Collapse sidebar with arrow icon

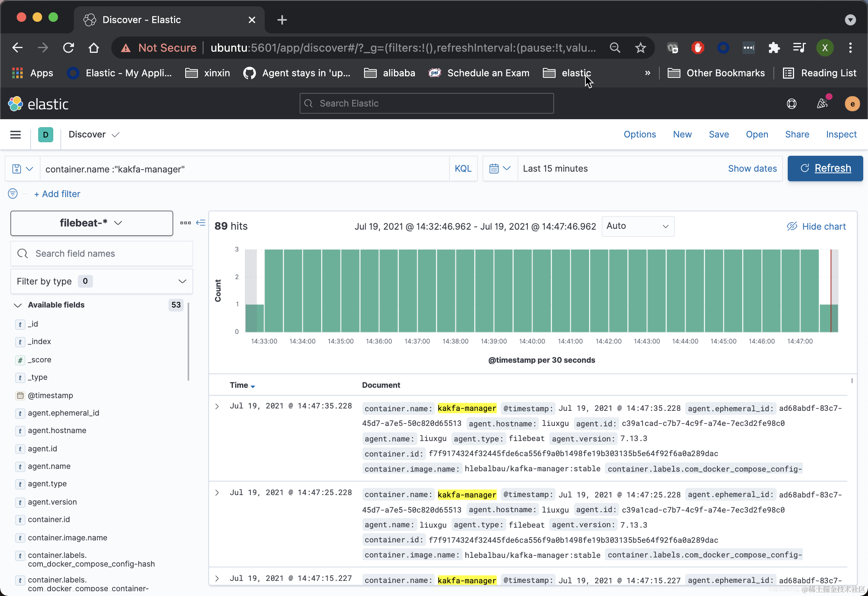point(201,223)
